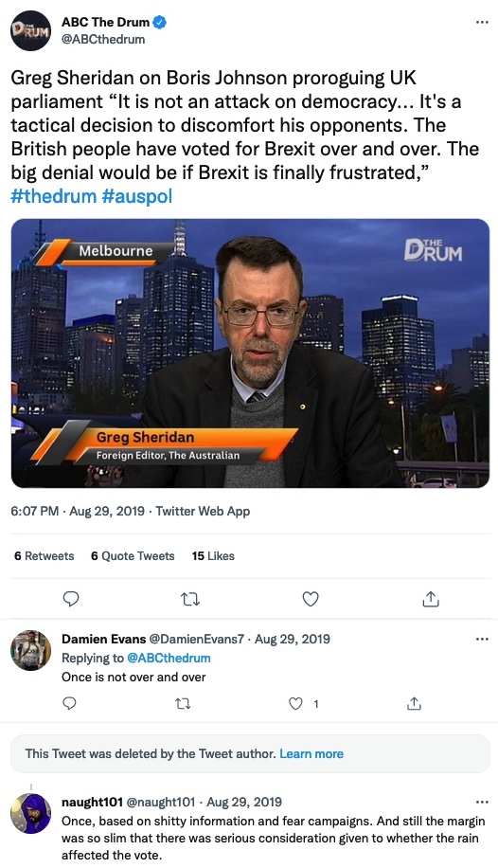Retweet Damien Evans' reply
Screen dimensions: 498x868
(183, 703)
